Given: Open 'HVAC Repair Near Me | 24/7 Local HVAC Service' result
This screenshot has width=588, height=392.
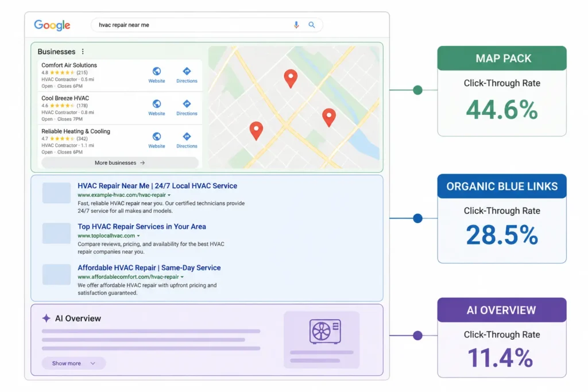Looking at the screenshot, I should point(157,186).
